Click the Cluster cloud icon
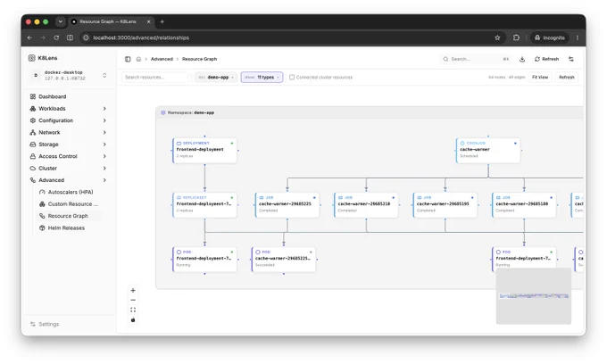The height and width of the screenshot is (364, 607). (x=33, y=169)
